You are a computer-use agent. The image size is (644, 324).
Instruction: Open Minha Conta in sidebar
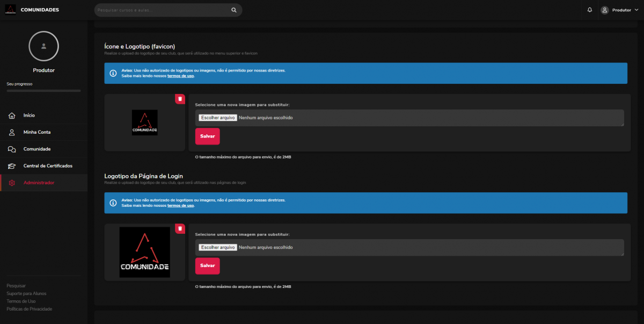point(36,132)
